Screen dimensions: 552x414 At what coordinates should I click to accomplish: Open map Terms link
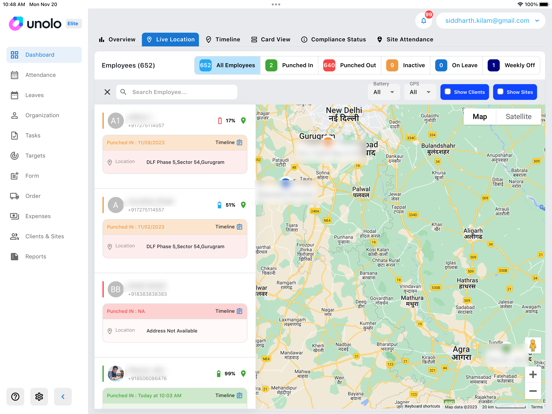[x=537, y=407]
